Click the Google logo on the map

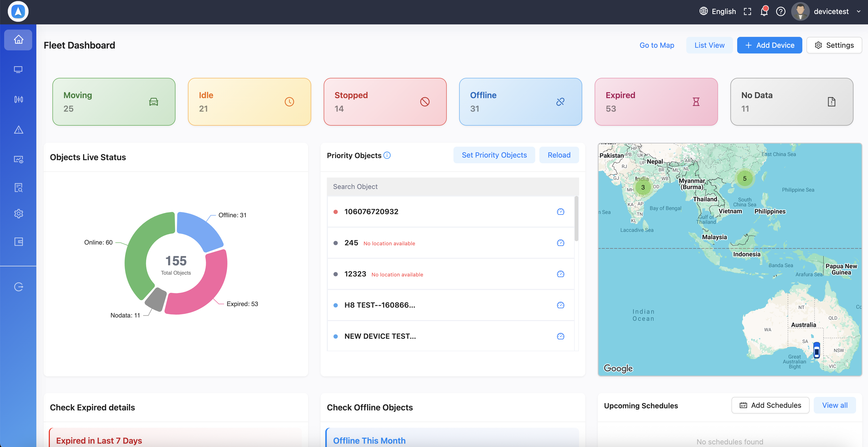618,368
